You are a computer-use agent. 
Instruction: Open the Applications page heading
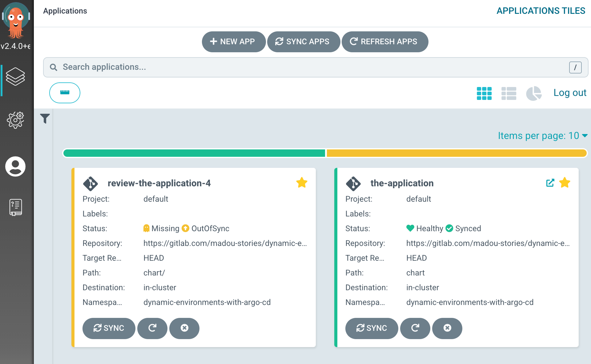[65, 11]
